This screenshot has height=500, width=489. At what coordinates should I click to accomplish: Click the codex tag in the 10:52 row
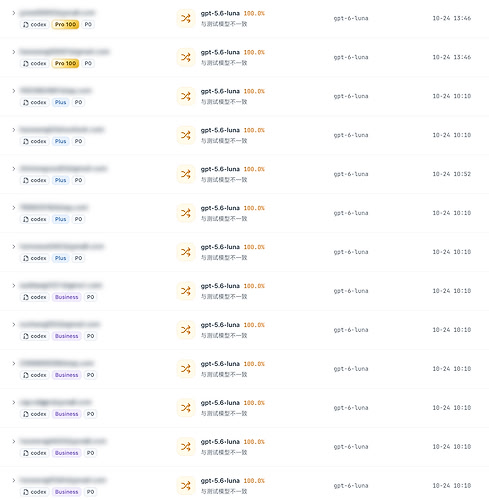click(35, 180)
